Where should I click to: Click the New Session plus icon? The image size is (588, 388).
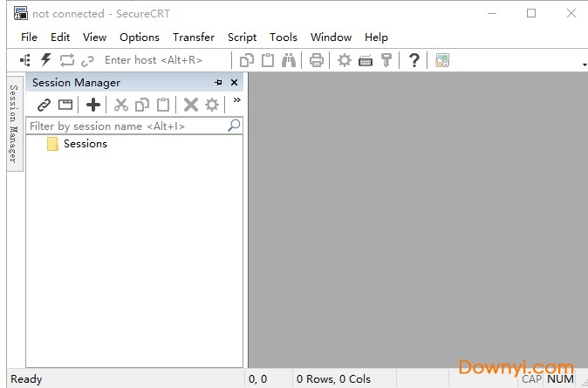(93, 105)
